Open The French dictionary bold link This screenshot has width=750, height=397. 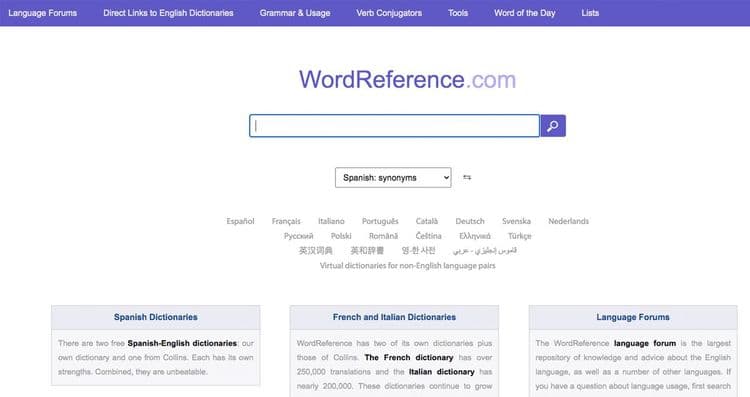point(409,357)
